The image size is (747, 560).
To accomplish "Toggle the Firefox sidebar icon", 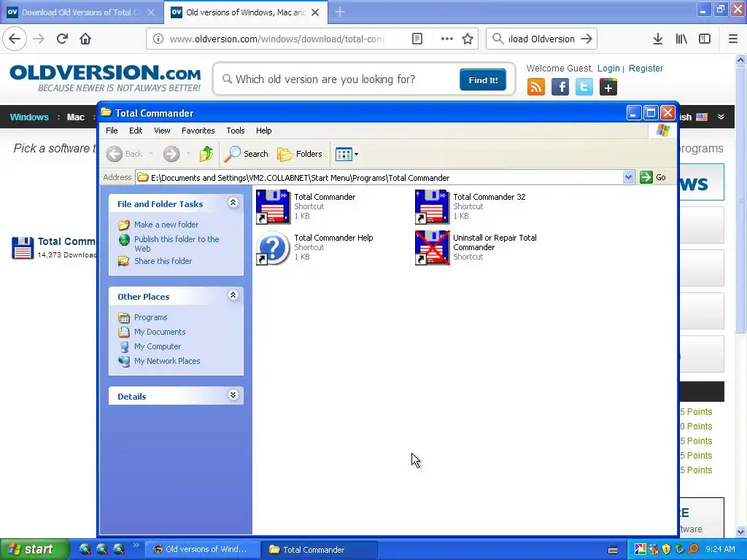I will click(x=705, y=39).
